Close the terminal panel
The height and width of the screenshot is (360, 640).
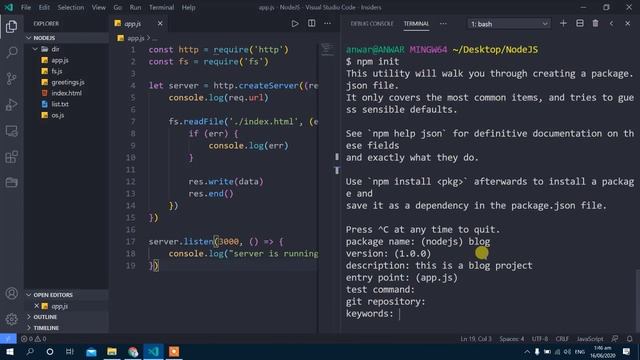coord(627,24)
